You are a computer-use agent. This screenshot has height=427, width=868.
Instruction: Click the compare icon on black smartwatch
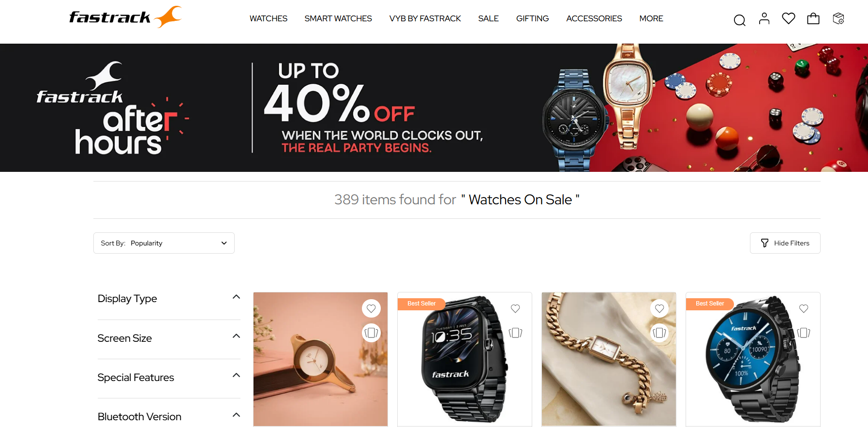(515, 333)
